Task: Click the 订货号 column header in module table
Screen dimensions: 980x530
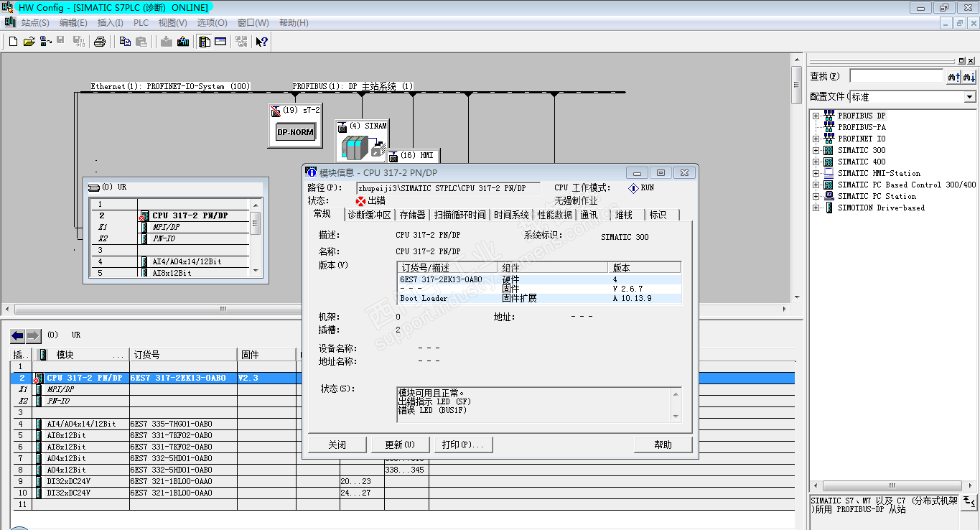Action: click(x=183, y=355)
